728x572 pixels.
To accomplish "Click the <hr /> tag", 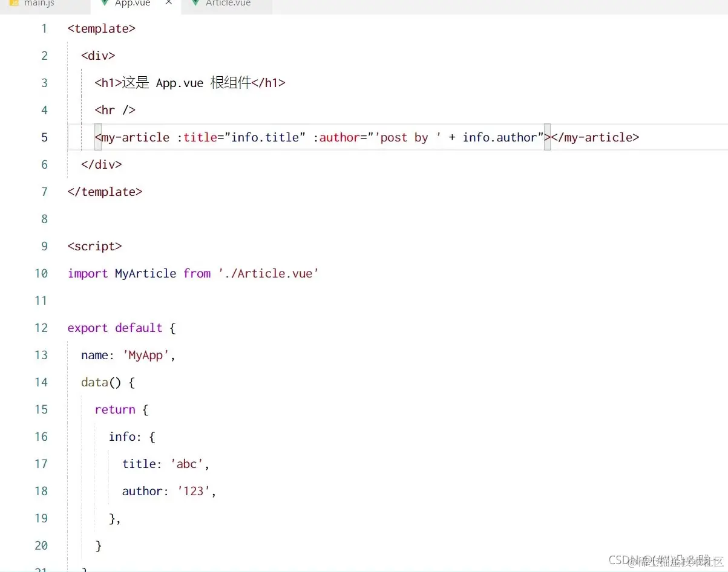I will [115, 111].
